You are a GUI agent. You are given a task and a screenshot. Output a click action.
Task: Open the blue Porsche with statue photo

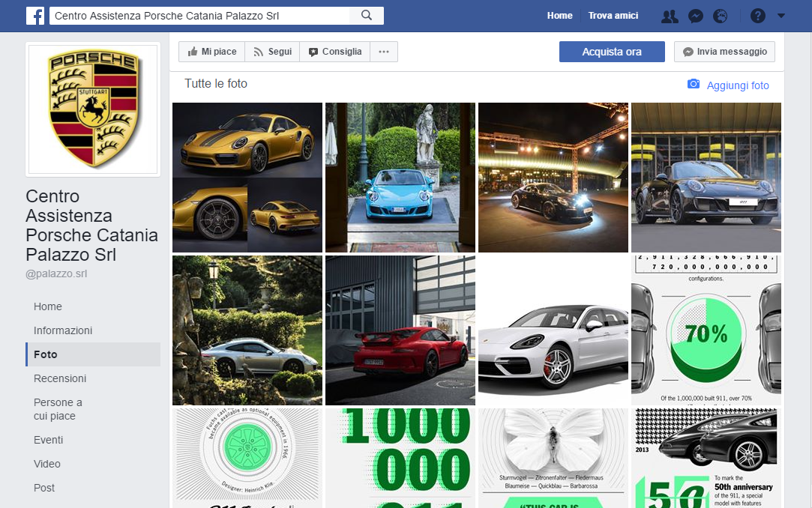click(x=400, y=178)
